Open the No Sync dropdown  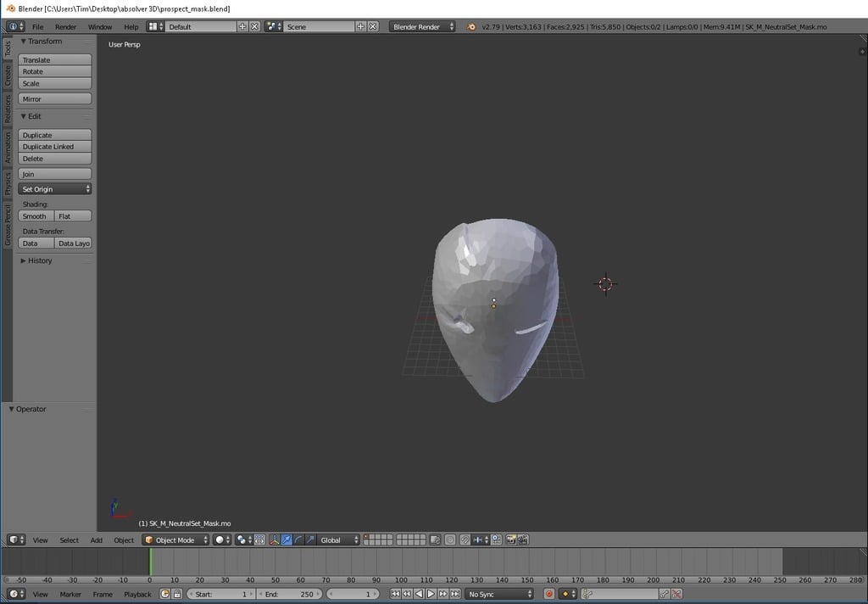coord(499,594)
